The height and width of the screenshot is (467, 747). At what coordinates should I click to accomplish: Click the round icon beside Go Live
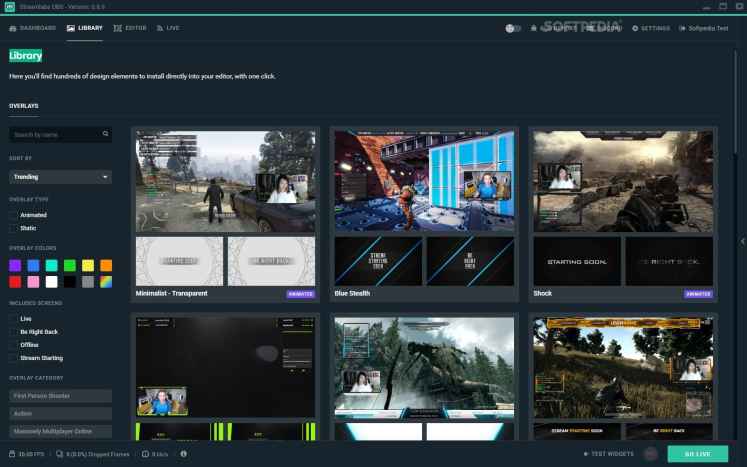[x=650, y=454]
